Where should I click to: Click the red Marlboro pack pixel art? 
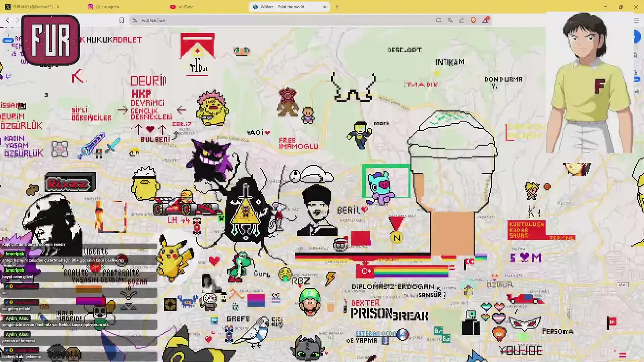tap(197, 54)
